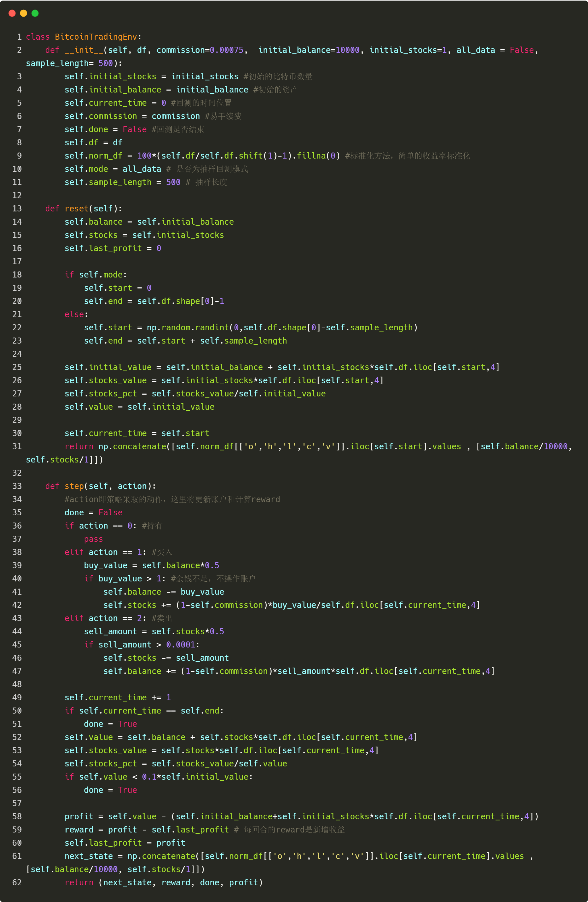The image size is (588, 902).
Task: Click sell_amount at the start of line 44
Action: pyautogui.click(x=110, y=631)
